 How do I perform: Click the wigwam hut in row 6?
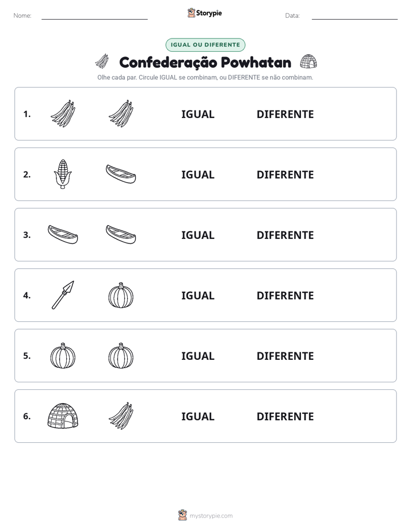pyautogui.click(x=63, y=416)
